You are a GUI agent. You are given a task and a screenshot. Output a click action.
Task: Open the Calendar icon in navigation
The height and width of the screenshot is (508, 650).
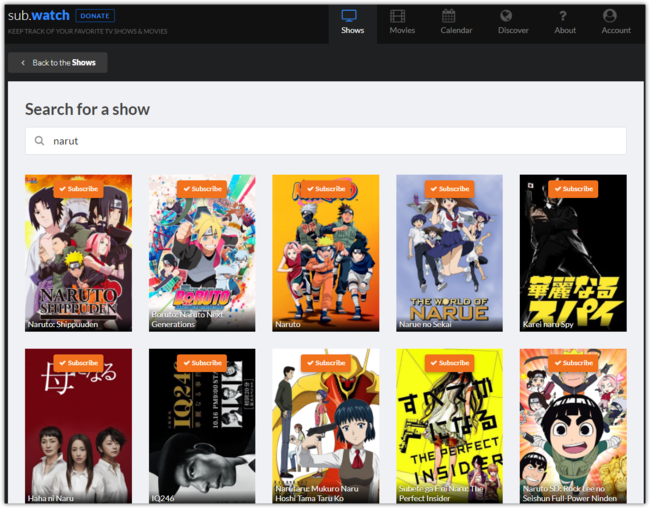tap(449, 16)
